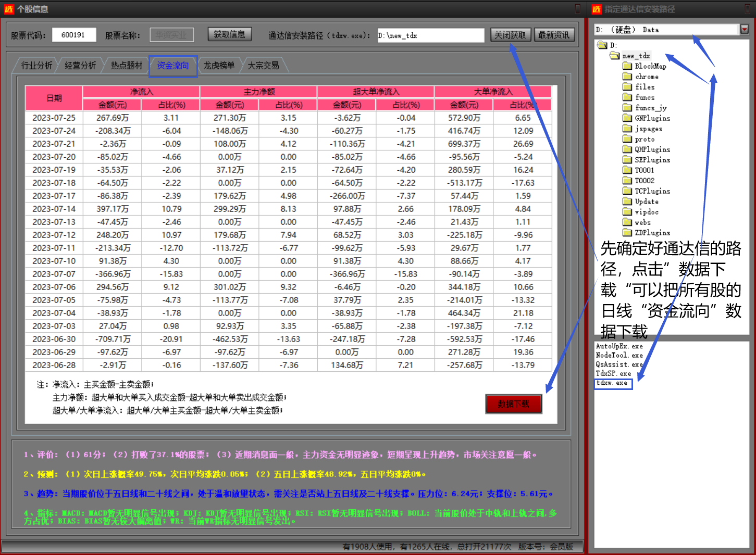Click the T0002 folder icon
The width and height of the screenshot is (756, 555).
[627, 181]
